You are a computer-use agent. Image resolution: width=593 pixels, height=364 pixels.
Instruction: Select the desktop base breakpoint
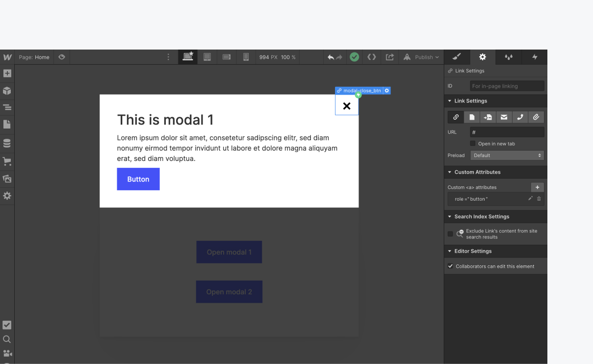pyautogui.click(x=188, y=56)
